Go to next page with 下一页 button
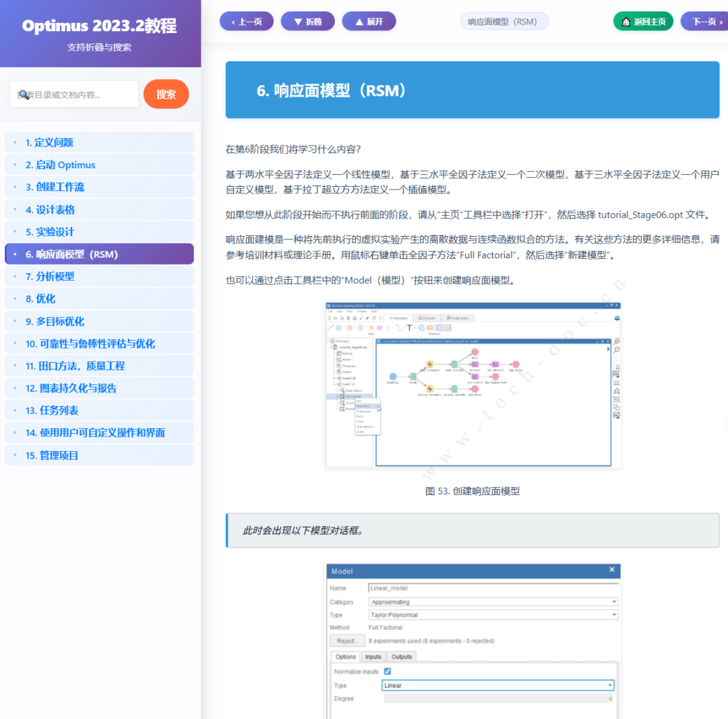The width and height of the screenshot is (728, 719). [706, 22]
